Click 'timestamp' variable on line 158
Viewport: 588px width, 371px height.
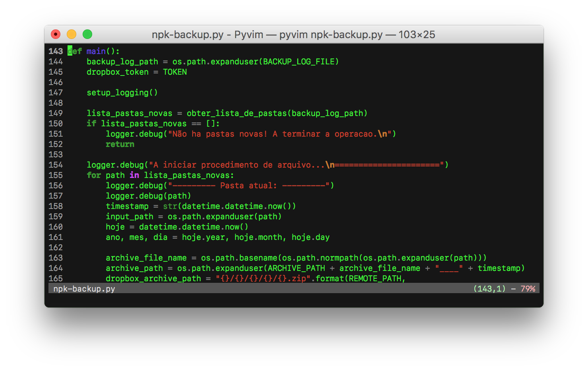pyautogui.click(x=127, y=206)
